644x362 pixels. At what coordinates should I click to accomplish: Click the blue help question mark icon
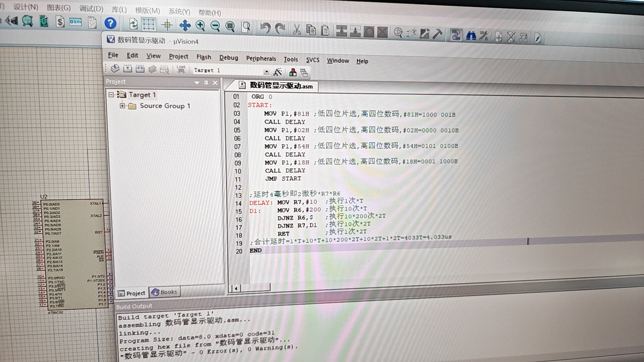click(x=110, y=23)
